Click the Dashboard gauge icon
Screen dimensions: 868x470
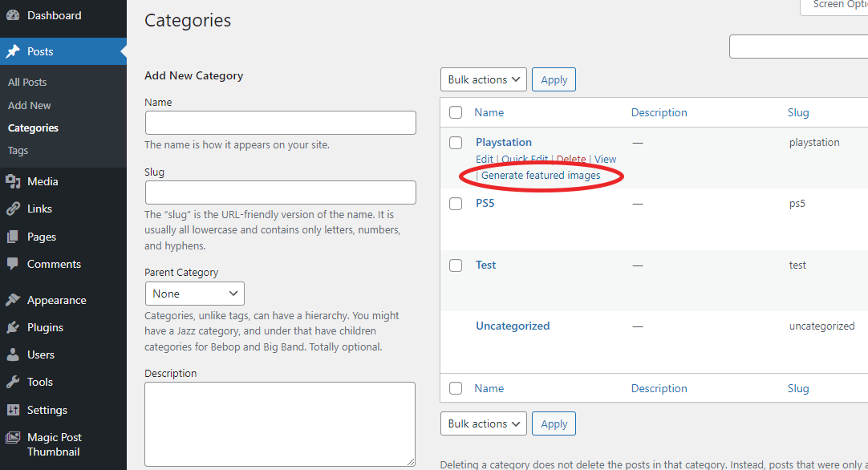pos(13,15)
